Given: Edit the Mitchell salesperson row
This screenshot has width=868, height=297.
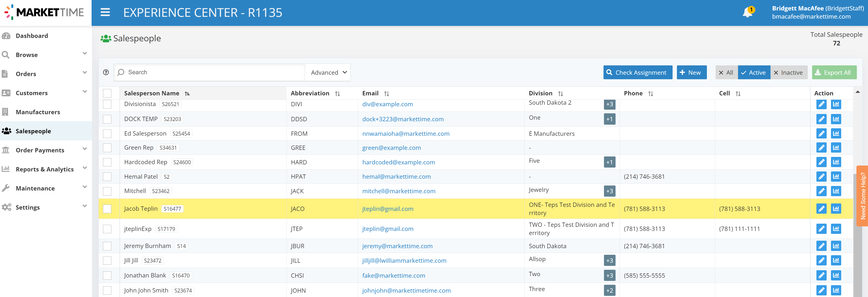Looking at the screenshot, I should point(821,191).
